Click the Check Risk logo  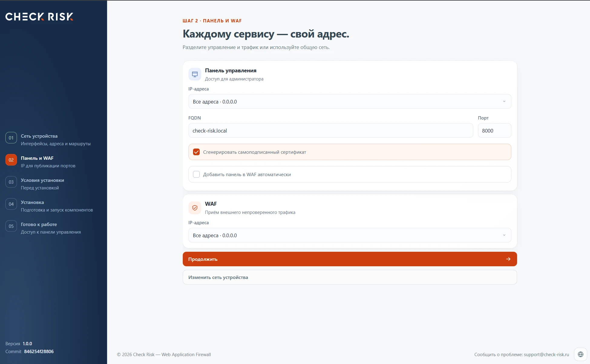(39, 17)
